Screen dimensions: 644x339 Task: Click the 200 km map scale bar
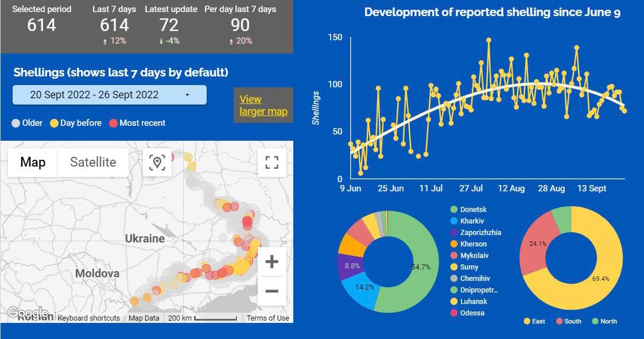point(201,318)
